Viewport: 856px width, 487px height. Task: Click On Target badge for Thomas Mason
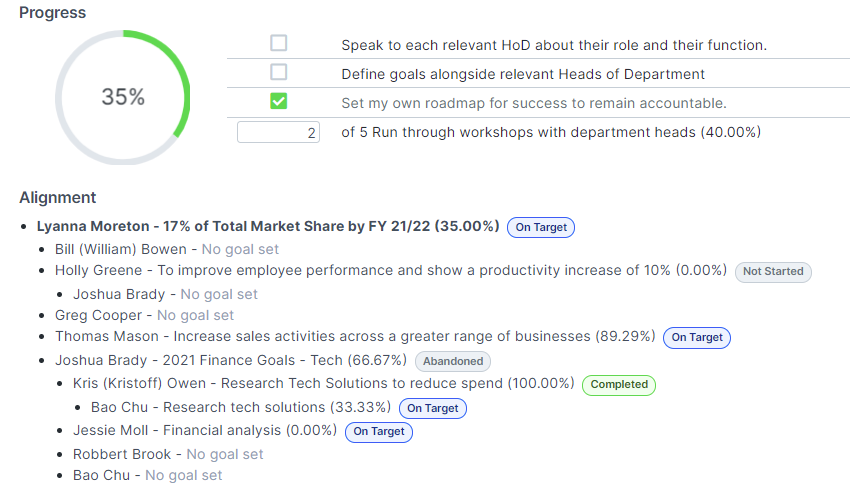(x=697, y=338)
